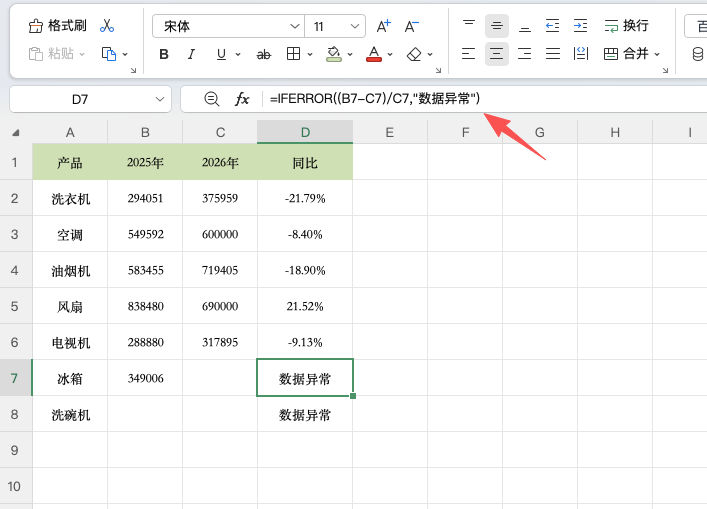
Task: Open font settings dialog launcher
Action: tap(438, 70)
